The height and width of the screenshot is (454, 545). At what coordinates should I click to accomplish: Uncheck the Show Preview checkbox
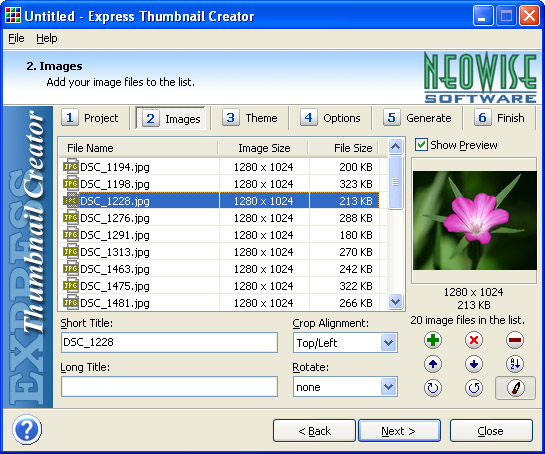[x=421, y=145]
